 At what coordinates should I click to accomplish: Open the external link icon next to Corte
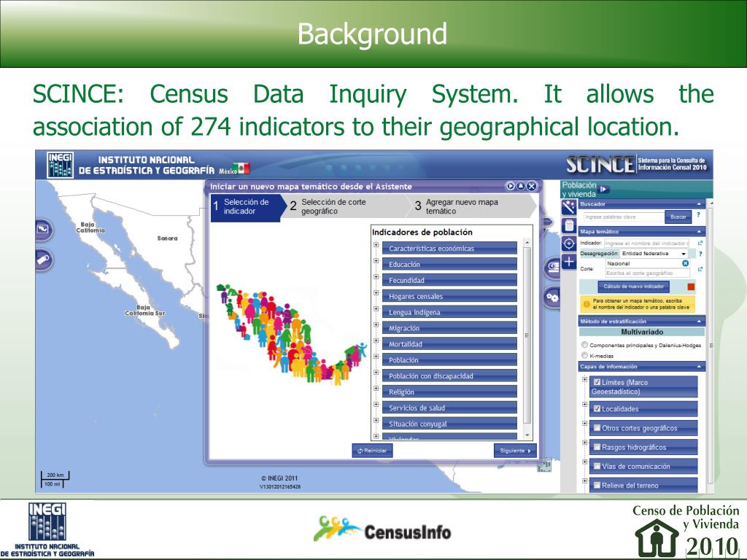tap(700, 269)
